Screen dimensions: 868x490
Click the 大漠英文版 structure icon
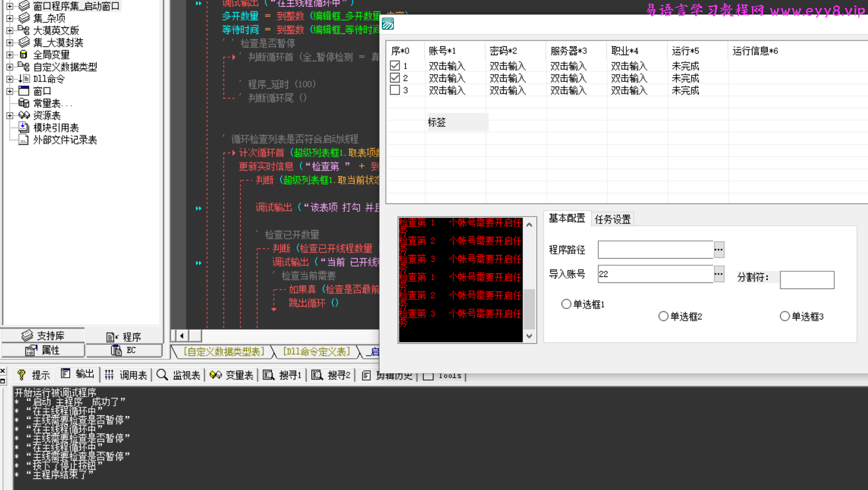[24, 30]
